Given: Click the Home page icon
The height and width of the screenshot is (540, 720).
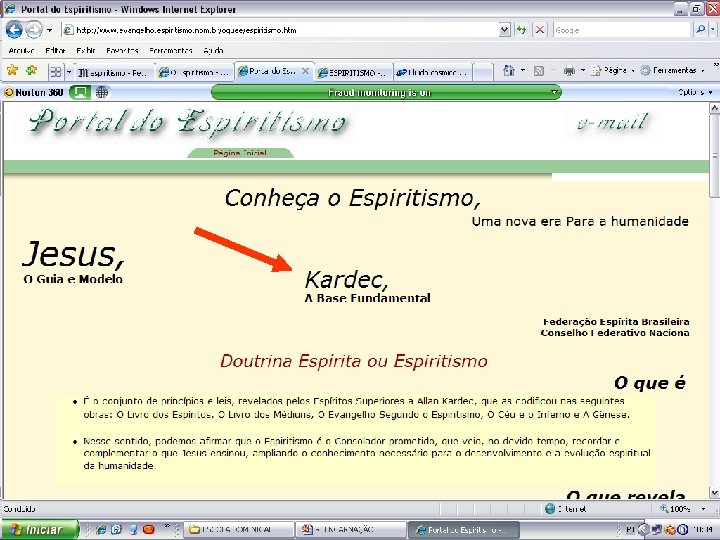Looking at the screenshot, I should pyautogui.click(x=509, y=70).
